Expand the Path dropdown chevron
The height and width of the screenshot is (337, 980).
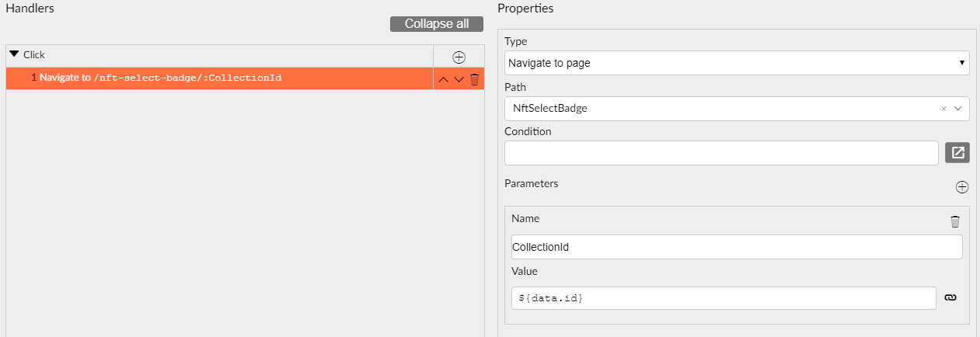click(x=957, y=109)
